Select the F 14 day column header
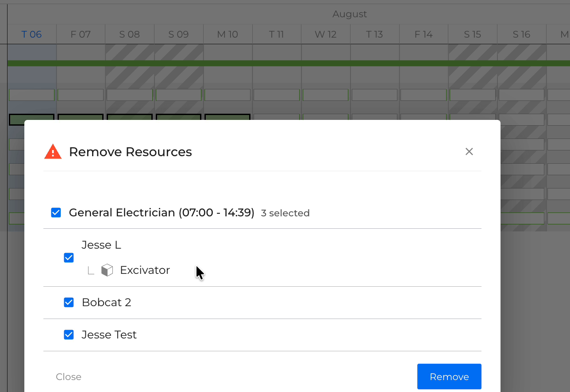The image size is (570, 392). pos(424,35)
